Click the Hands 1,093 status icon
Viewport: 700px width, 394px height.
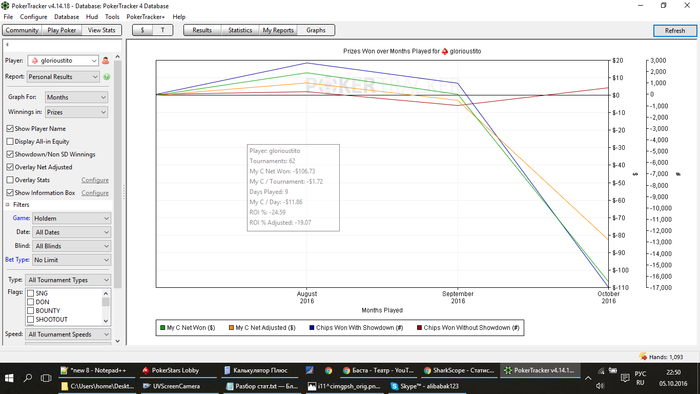(643, 356)
